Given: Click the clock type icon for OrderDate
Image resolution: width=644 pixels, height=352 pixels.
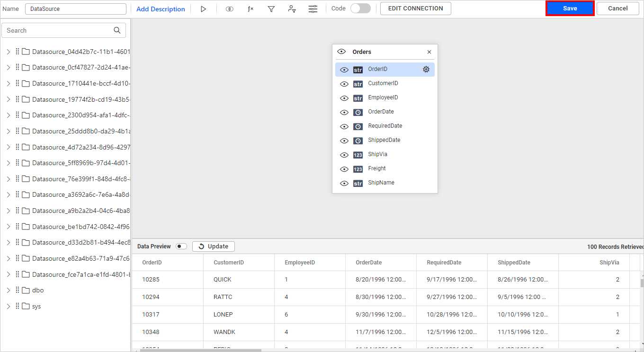Looking at the screenshot, I should click(358, 113).
